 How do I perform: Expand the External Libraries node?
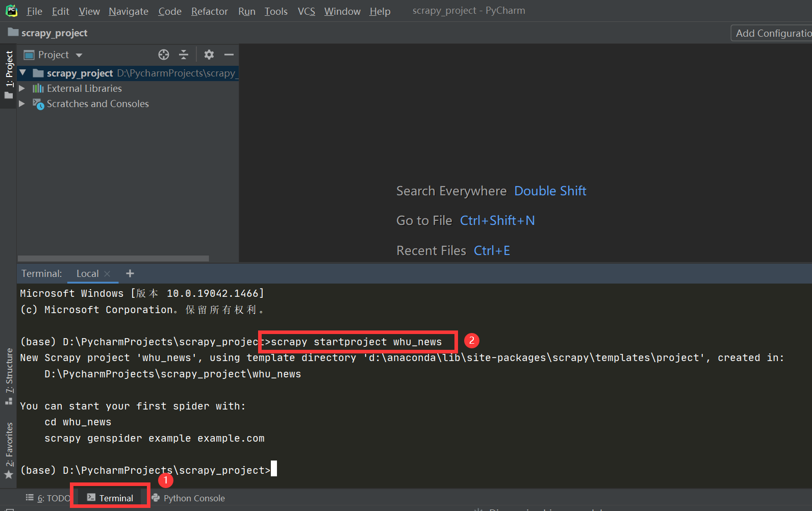coord(22,88)
